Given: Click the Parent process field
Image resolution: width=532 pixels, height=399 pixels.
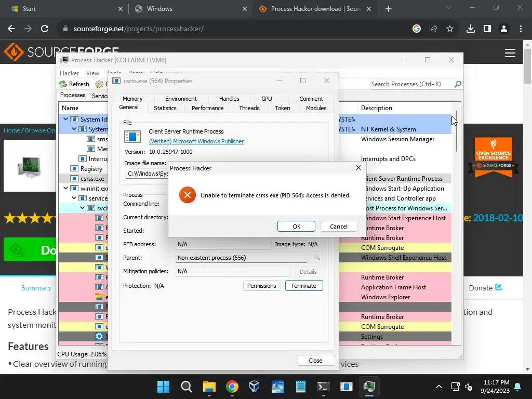Looking at the screenshot, I should pyautogui.click(x=241, y=258).
